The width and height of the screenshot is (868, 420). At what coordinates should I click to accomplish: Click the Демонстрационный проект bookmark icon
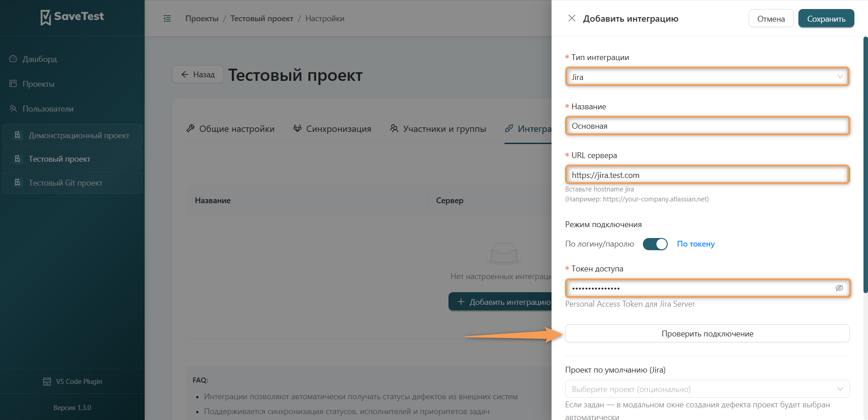(x=18, y=135)
